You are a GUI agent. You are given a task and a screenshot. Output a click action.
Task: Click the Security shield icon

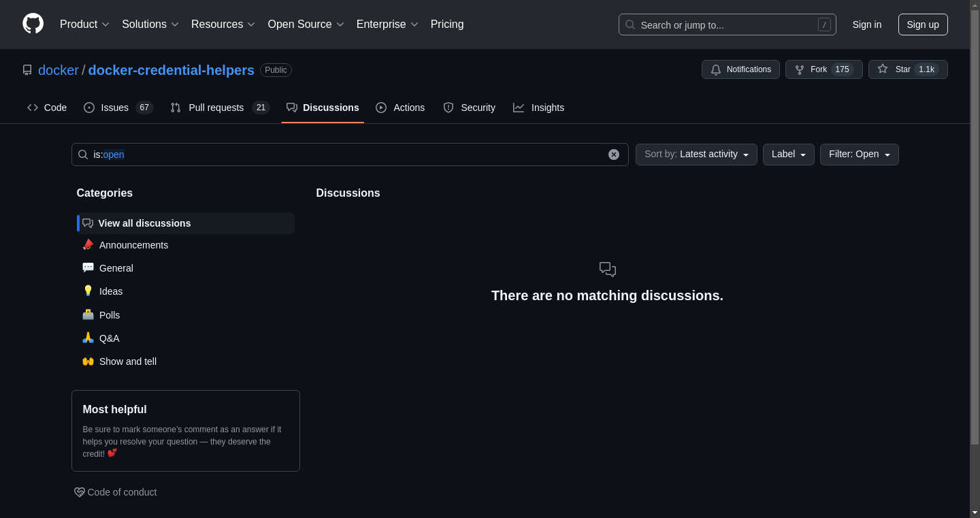click(448, 108)
